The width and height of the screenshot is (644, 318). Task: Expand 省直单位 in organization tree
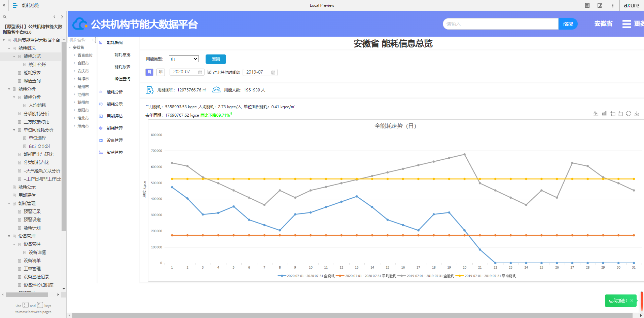(74, 55)
